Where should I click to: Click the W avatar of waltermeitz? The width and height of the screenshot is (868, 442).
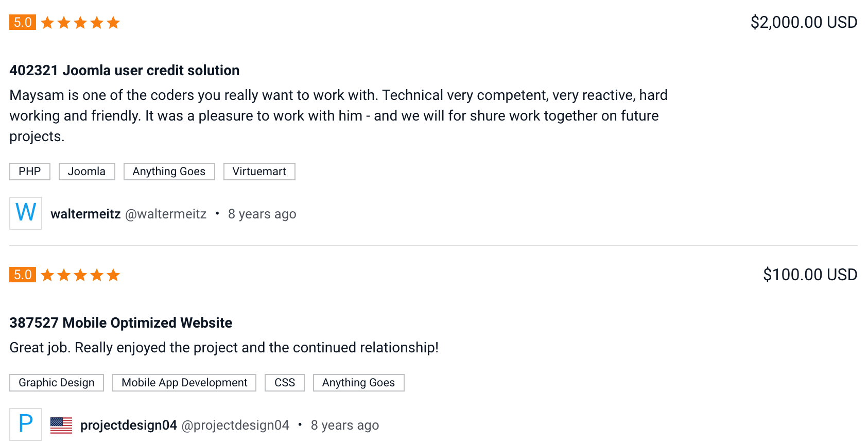pyautogui.click(x=26, y=213)
